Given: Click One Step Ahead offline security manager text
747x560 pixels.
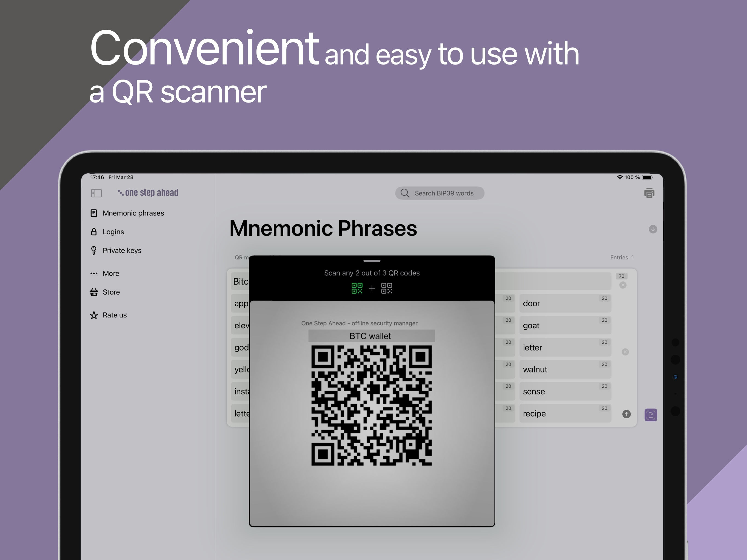Looking at the screenshot, I should pos(359,323).
